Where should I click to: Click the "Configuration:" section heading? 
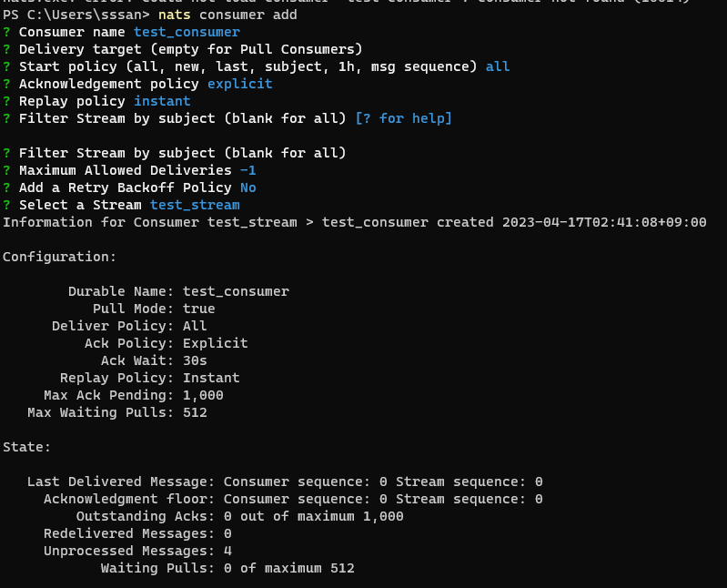click(59, 258)
